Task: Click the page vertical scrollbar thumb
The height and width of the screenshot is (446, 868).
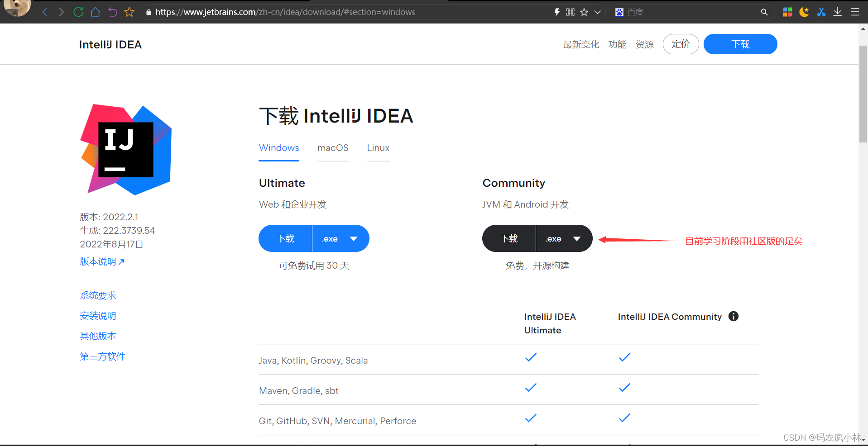Action: 863,94
